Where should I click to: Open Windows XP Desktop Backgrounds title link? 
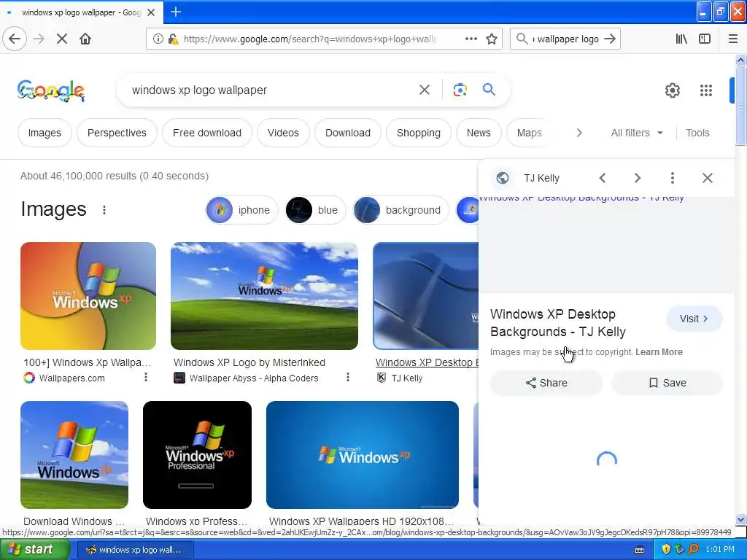558,323
